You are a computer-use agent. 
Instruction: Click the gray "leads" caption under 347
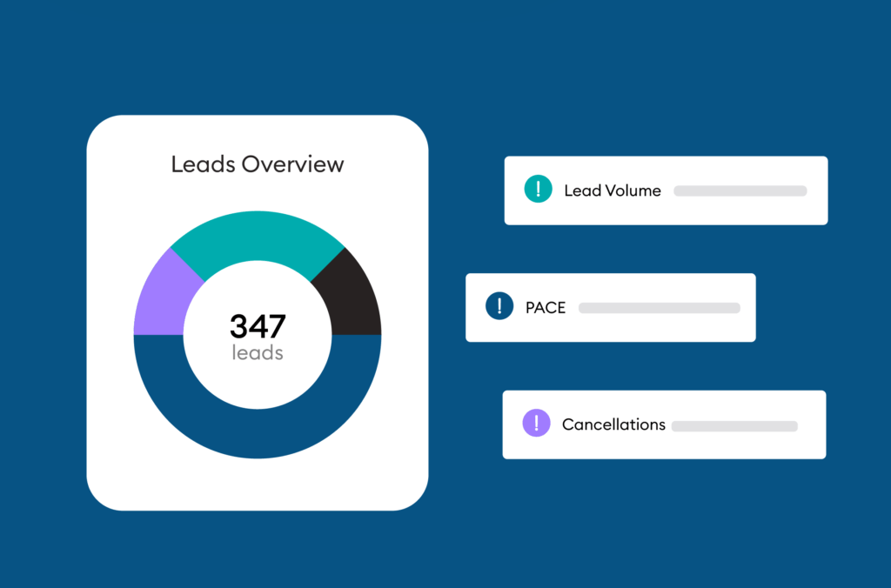258,353
